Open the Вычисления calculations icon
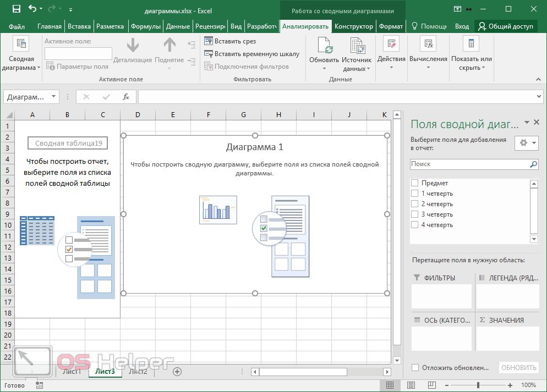The image size is (547, 392). pos(428,45)
